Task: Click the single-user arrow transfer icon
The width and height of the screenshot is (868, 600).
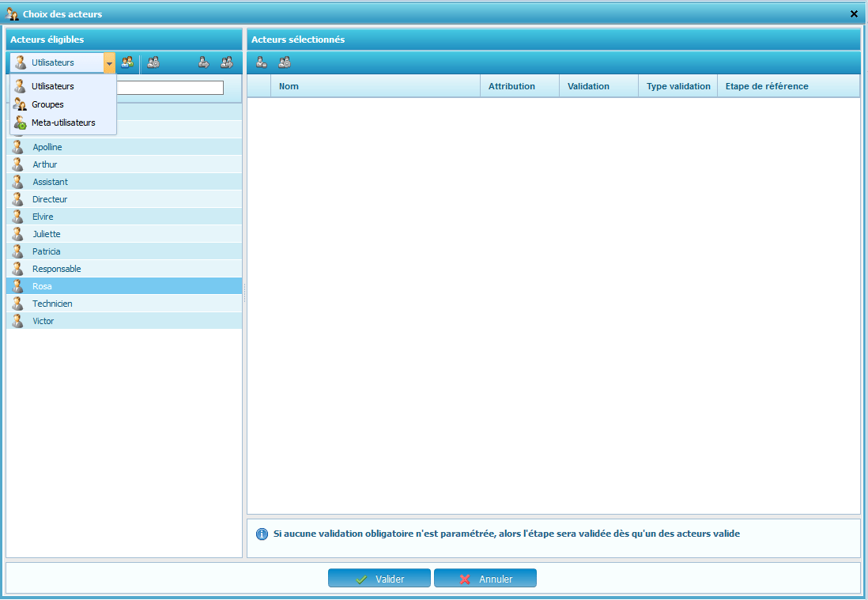Action: tap(203, 62)
